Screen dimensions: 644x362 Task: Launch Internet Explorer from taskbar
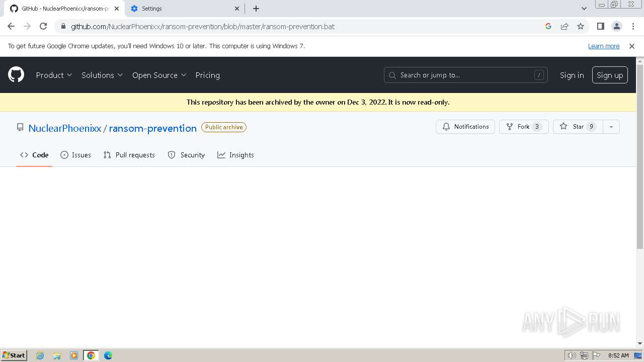pos(40,355)
